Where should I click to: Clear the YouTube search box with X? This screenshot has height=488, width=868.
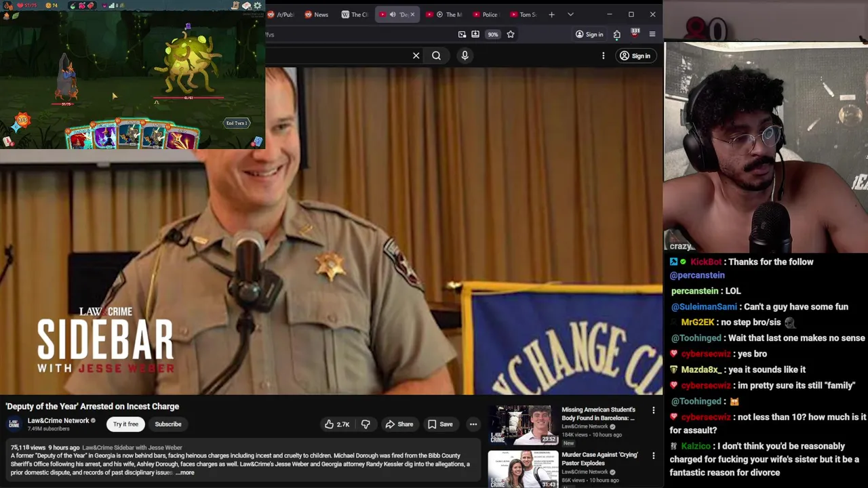pyautogui.click(x=416, y=56)
